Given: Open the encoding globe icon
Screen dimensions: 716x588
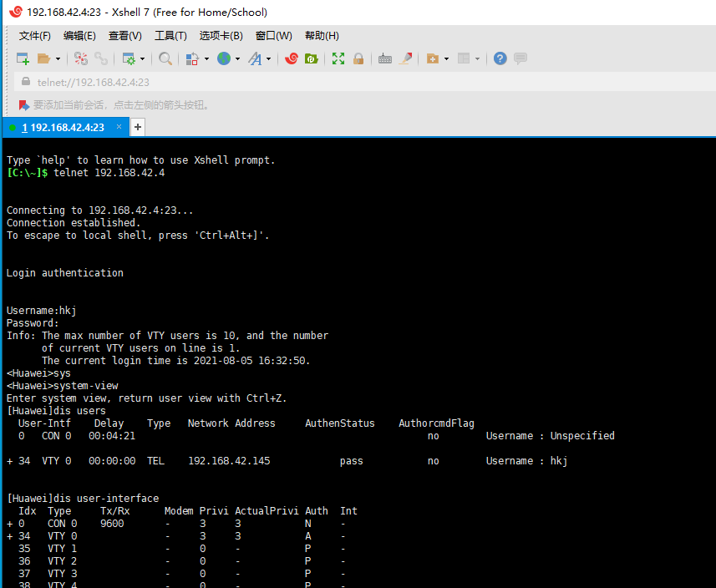Looking at the screenshot, I should pyautogui.click(x=224, y=58).
